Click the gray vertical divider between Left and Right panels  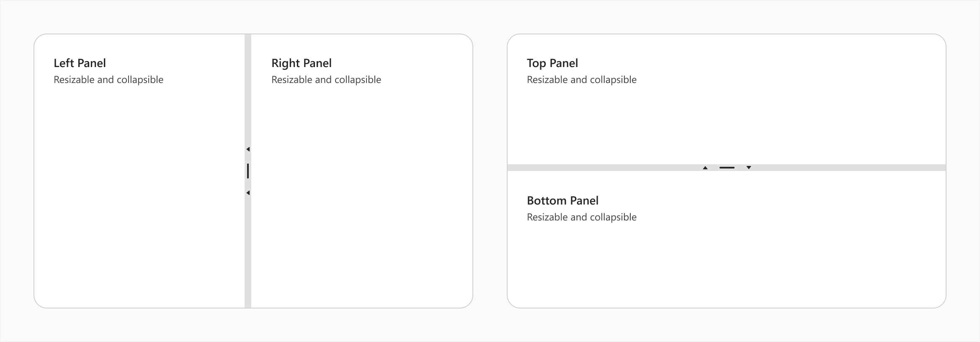[248, 251]
